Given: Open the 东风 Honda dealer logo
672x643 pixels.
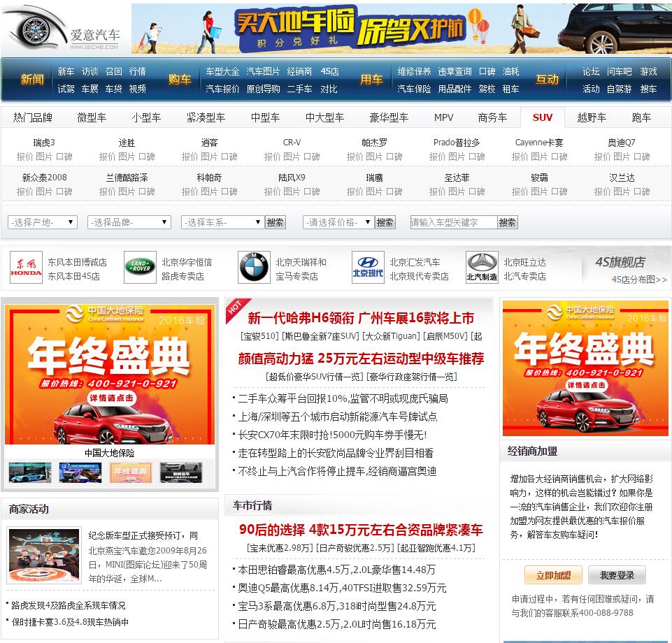Looking at the screenshot, I should coord(26,267).
